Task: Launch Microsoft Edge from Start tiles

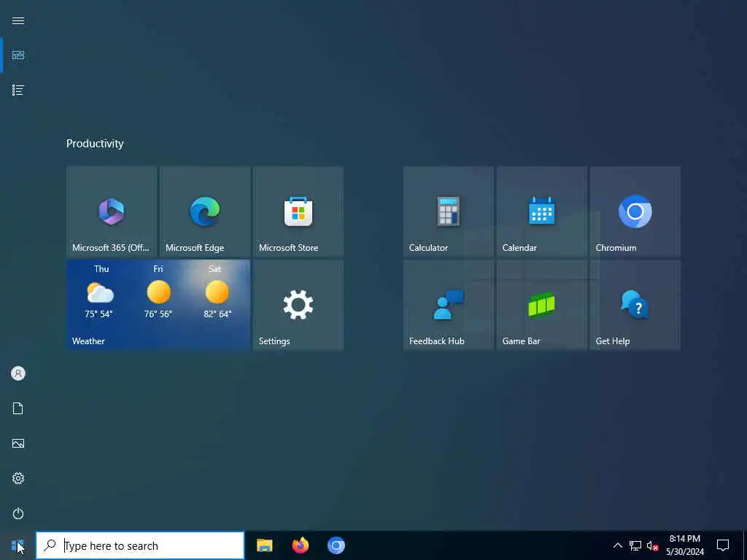Action: coord(205,211)
